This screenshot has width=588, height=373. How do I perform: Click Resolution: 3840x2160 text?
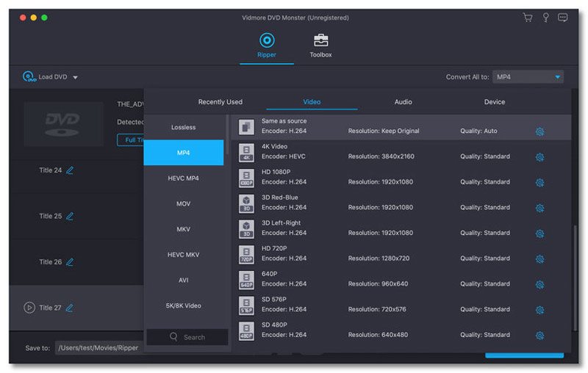(x=381, y=156)
